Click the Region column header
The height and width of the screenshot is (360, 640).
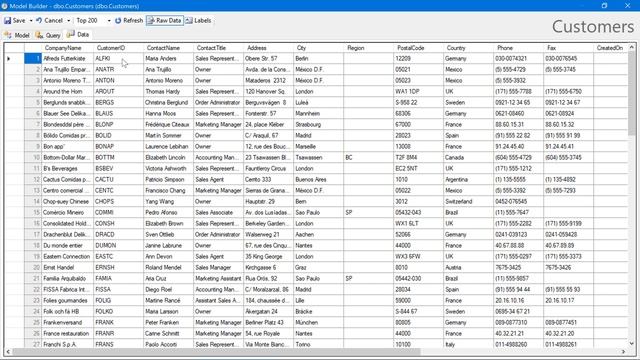pyautogui.click(x=368, y=48)
